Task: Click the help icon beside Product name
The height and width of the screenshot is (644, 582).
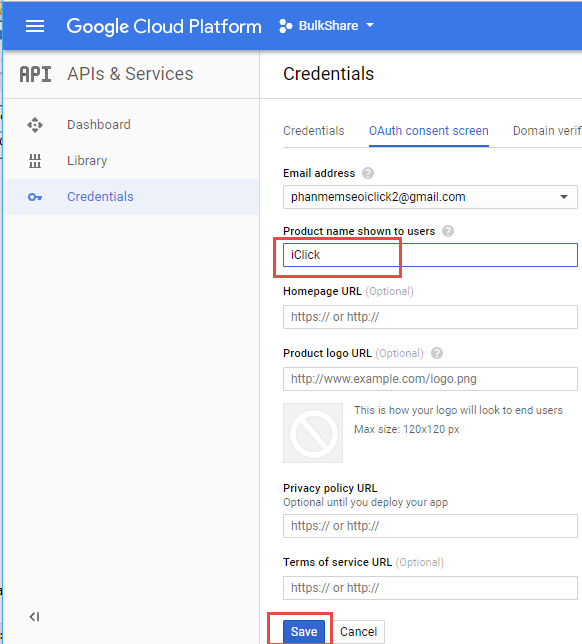Action: 448,231
